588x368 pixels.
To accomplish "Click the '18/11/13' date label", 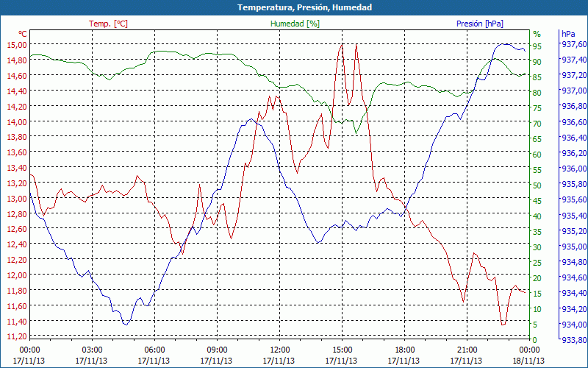I will [x=528, y=361].
